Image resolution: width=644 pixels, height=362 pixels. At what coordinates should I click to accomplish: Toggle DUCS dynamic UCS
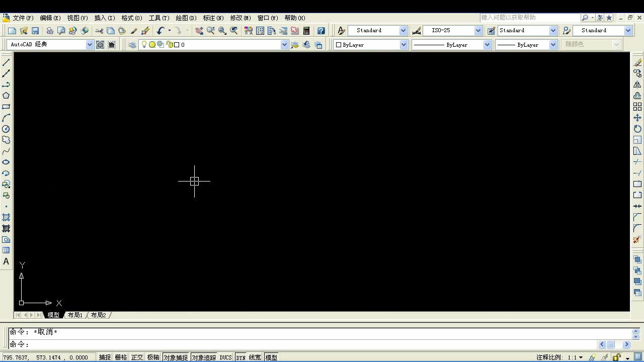[x=225, y=357]
